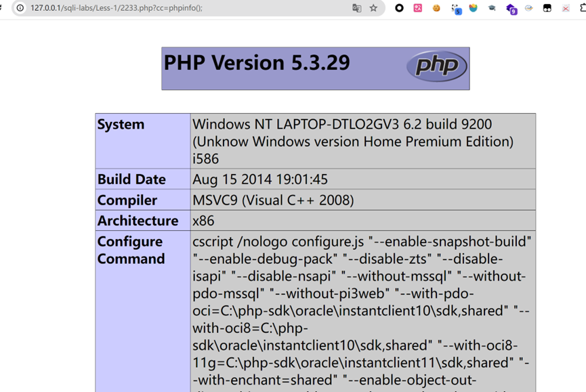Image resolution: width=586 pixels, height=392 pixels.
Task: Open the pink translate extension icon
Action: pos(418,8)
